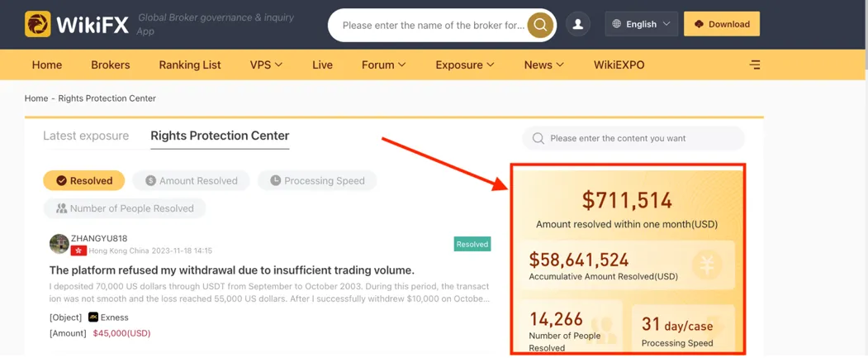Expand the Forum menu
This screenshot has width=868, height=358.
tap(384, 64)
